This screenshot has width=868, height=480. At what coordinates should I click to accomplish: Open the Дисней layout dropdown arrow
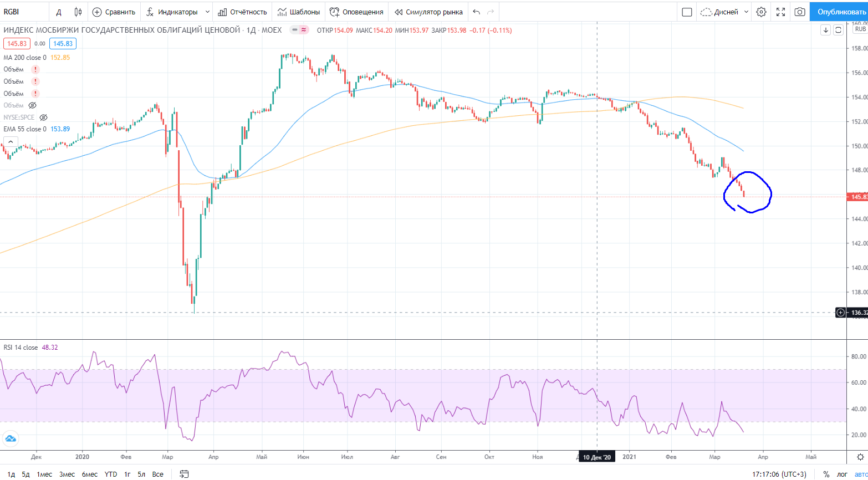click(746, 12)
